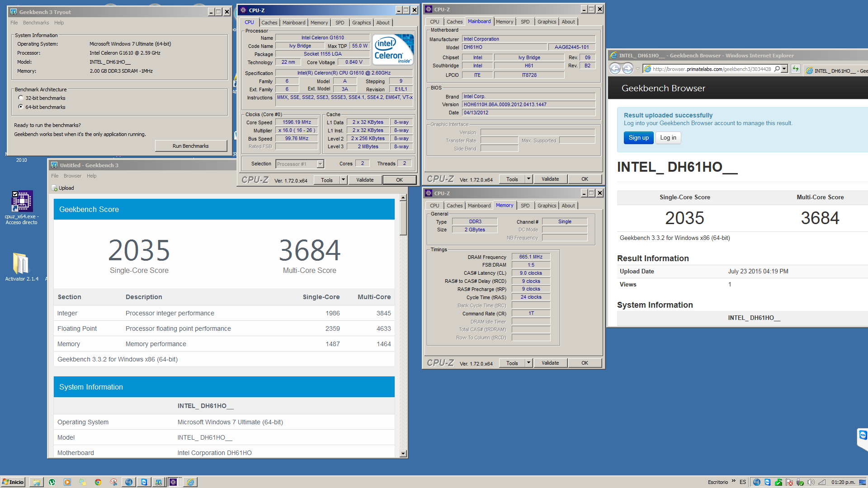Image resolution: width=868 pixels, height=488 pixels.
Task: Click scrollbar up arrow in Geekbench results
Action: pos(403,197)
